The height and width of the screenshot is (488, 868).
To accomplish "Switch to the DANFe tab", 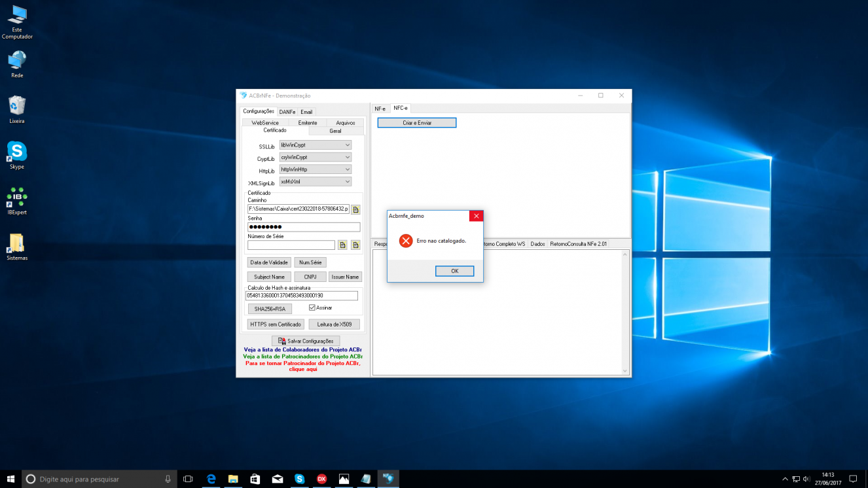I will coord(287,112).
